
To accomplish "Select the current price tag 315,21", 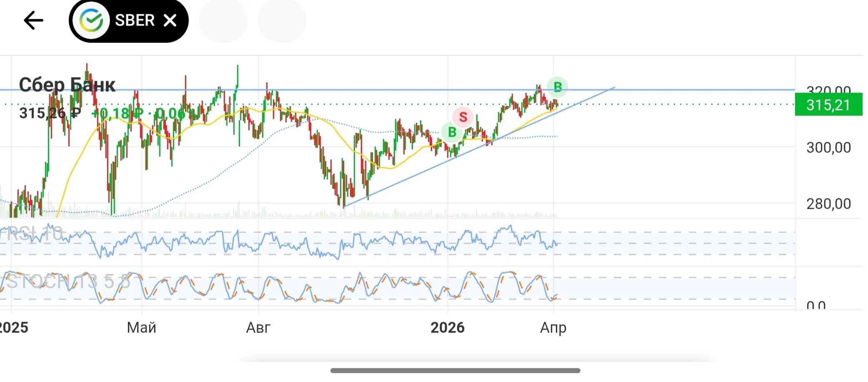I will (x=828, y=105).
